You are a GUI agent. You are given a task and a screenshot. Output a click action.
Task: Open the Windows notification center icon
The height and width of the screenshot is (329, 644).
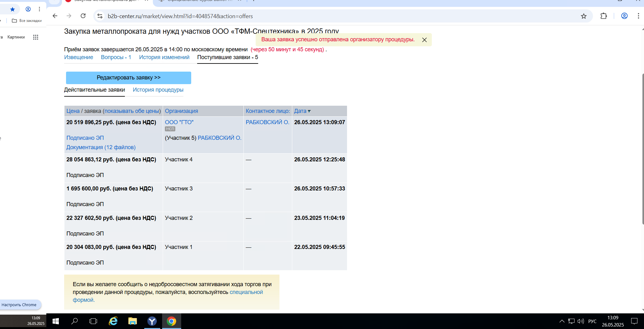tap(634, 321)
